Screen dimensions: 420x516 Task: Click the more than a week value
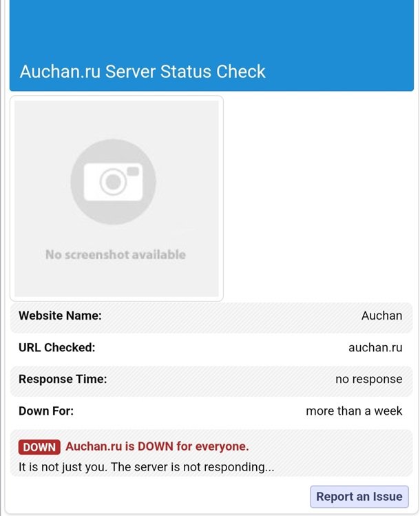[354, 411]
